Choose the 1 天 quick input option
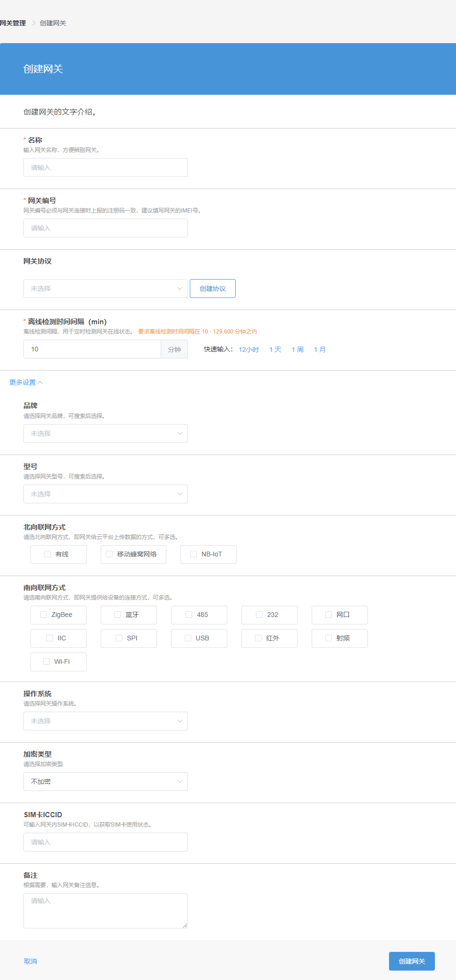This screenshot has height=980, width=456. click(x=275, y=349)
